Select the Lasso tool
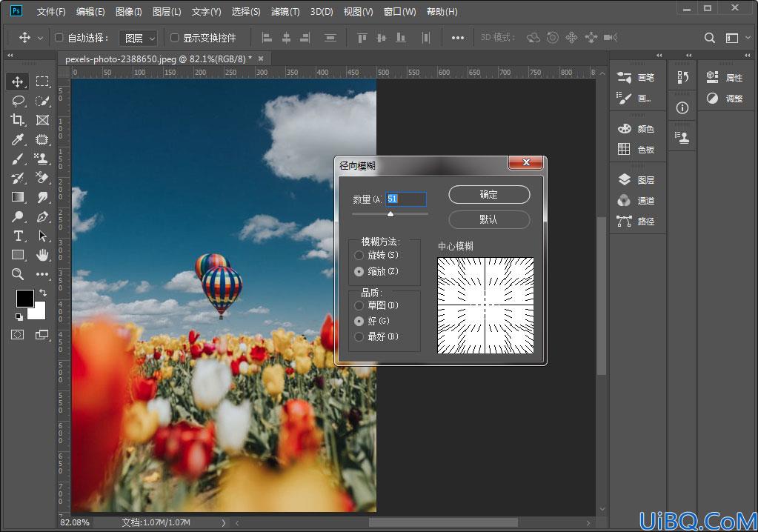This screenshot has width=758, height=532. pos(17,101)
